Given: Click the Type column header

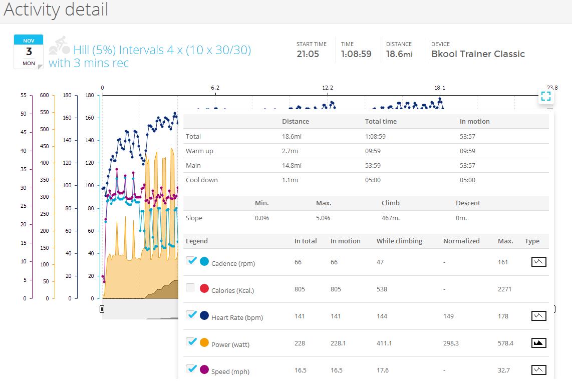Looking at the screenshot, I should tap(532, 241).
